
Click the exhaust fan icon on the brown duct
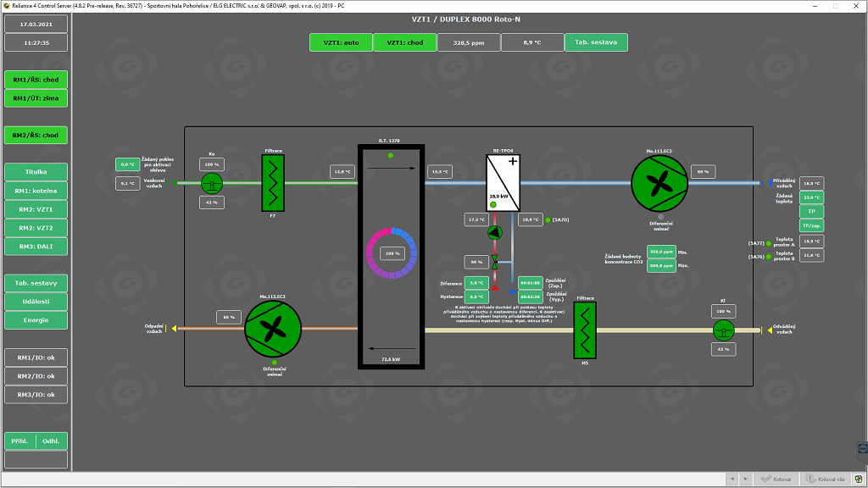tap(273, 329)
